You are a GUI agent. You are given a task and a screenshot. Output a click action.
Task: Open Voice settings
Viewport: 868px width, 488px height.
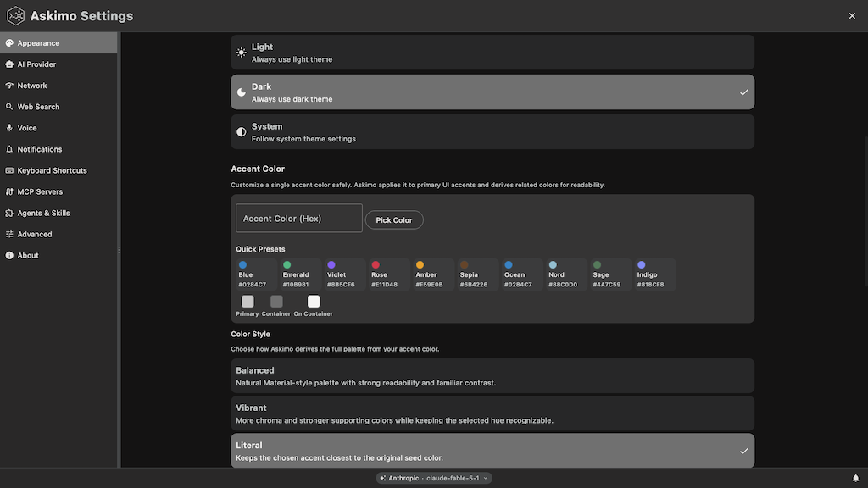(58, 128)
